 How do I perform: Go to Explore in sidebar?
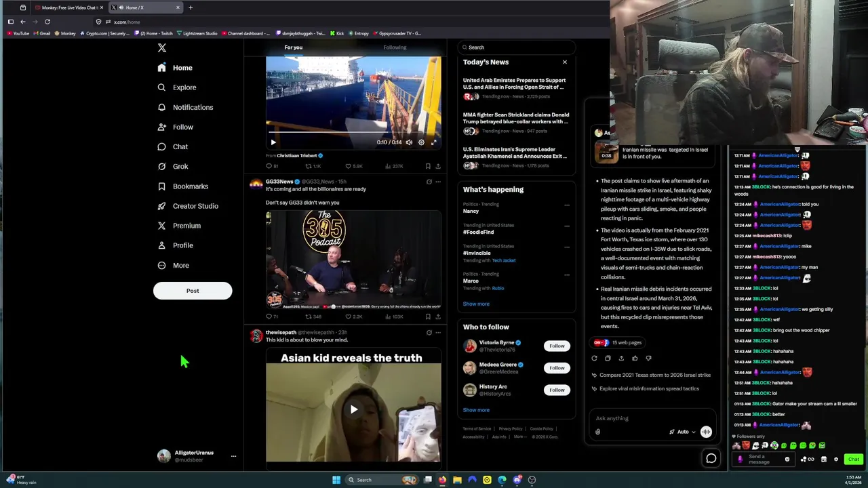(176, 87)
